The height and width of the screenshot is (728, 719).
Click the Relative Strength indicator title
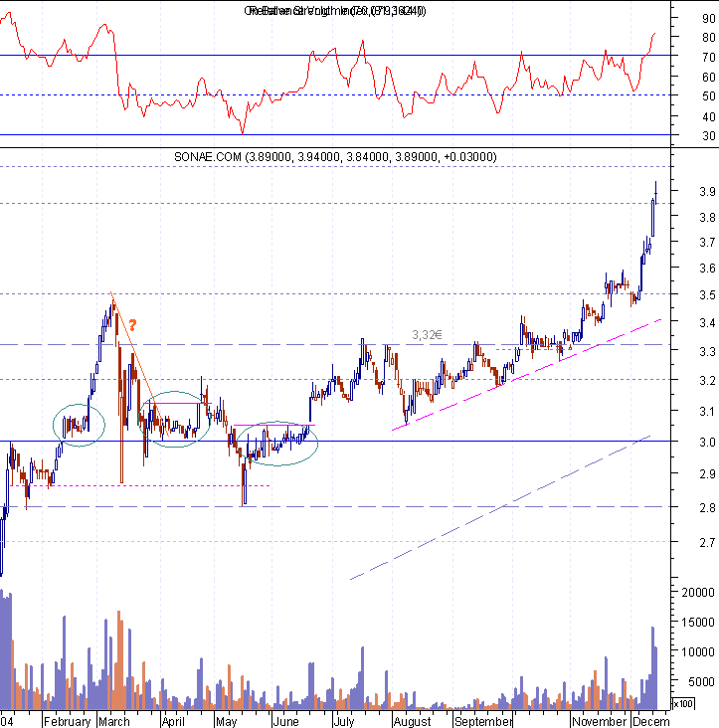[335, 11]
